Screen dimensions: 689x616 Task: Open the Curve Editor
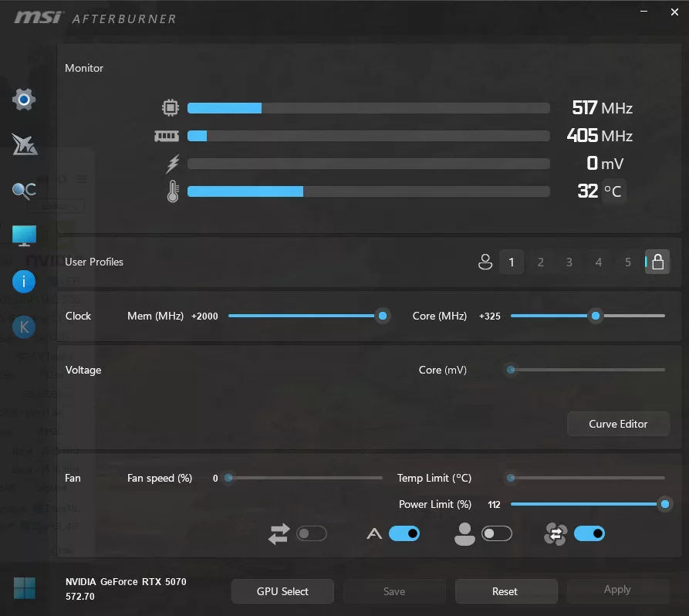tap(618, 424)
